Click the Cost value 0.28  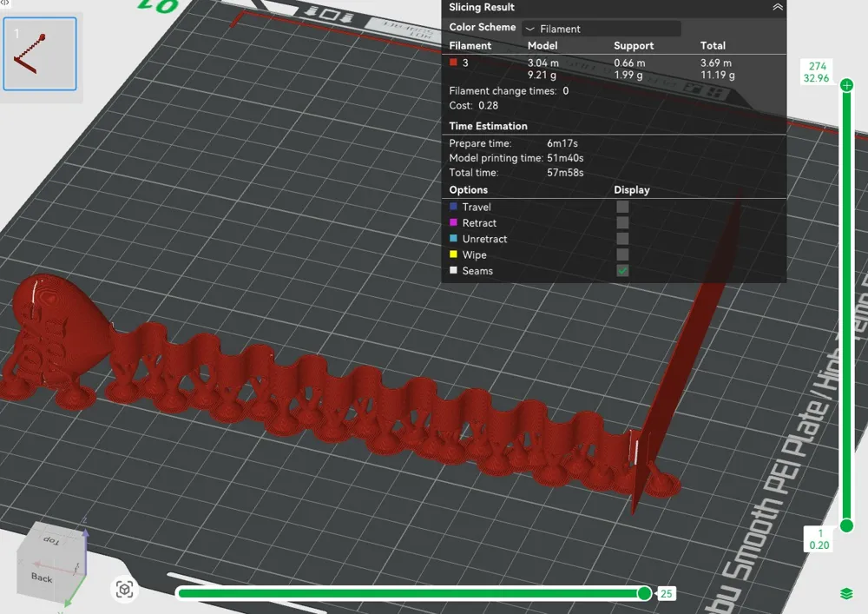488,105
